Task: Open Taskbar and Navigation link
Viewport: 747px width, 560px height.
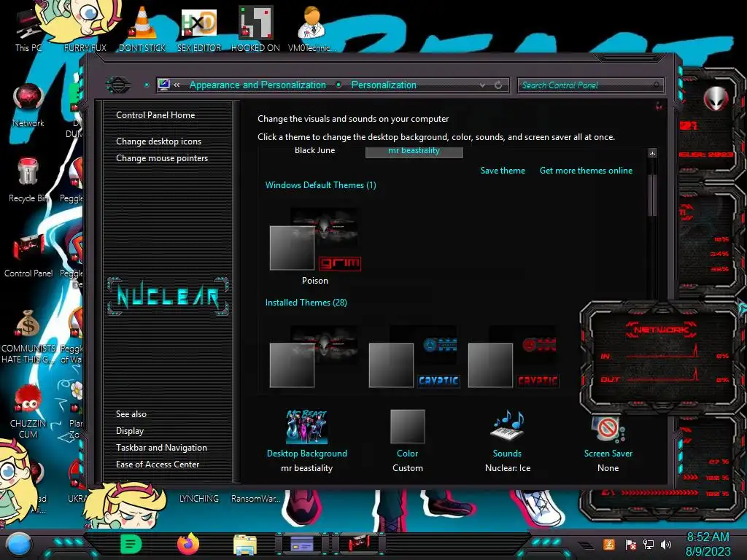Action: click(161, 448)
